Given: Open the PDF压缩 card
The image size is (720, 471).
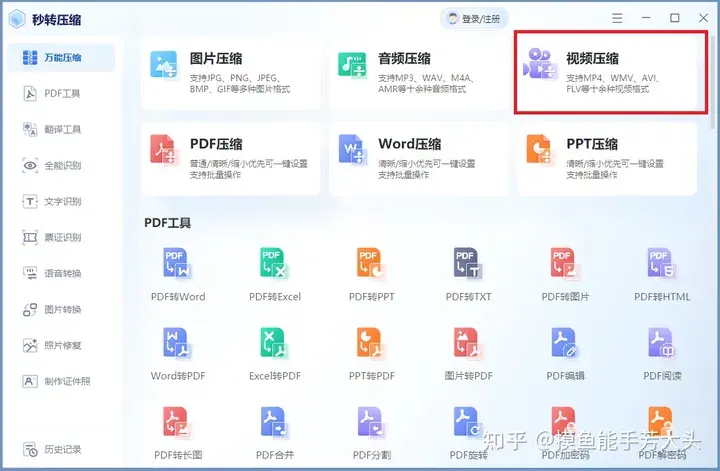Looking at the screenshot, I should click(231, 159).
